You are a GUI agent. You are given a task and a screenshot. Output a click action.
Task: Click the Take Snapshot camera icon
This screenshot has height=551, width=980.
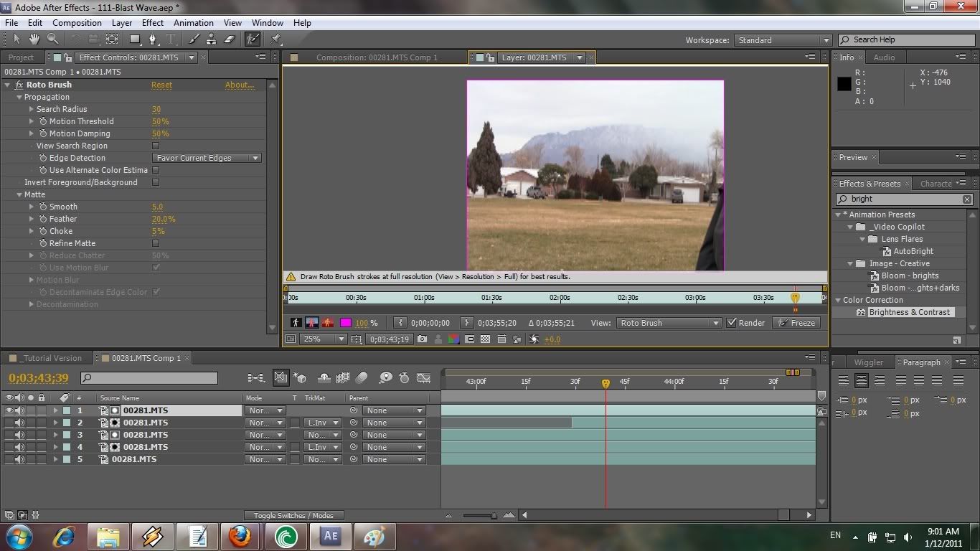[x=422, y=339]
